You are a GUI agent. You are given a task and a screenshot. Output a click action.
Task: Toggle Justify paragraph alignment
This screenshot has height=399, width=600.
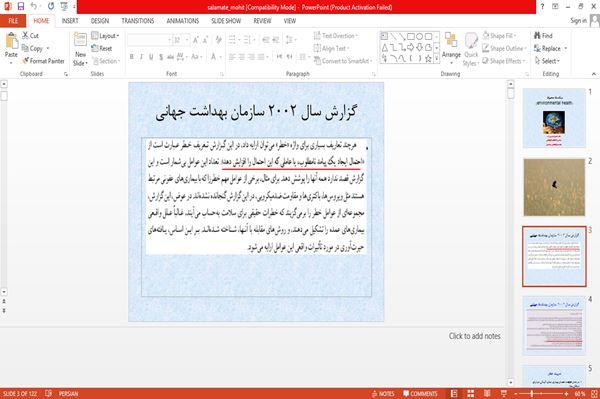click(261, 57)
